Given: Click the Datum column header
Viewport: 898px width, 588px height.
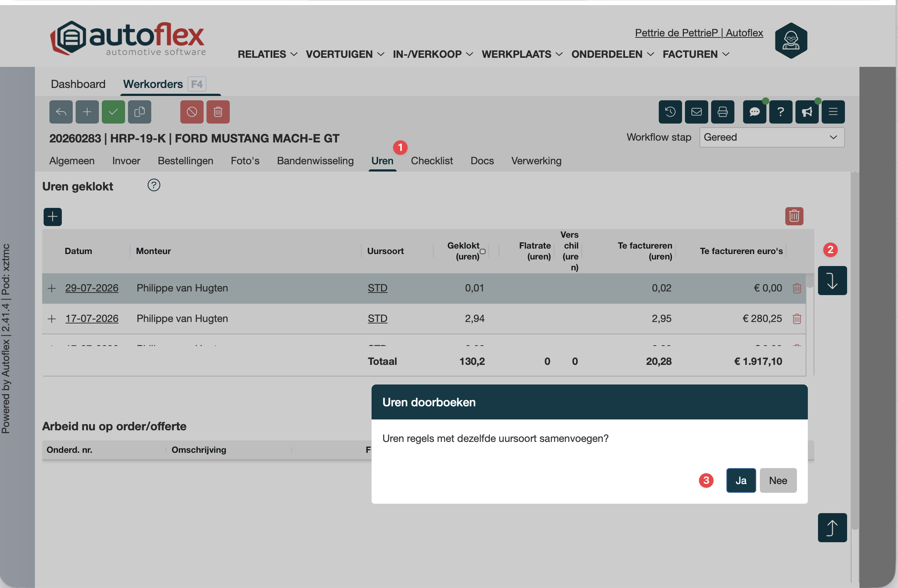Looking at the screenshot, I should pyautogui.click(x=78, y=251).
